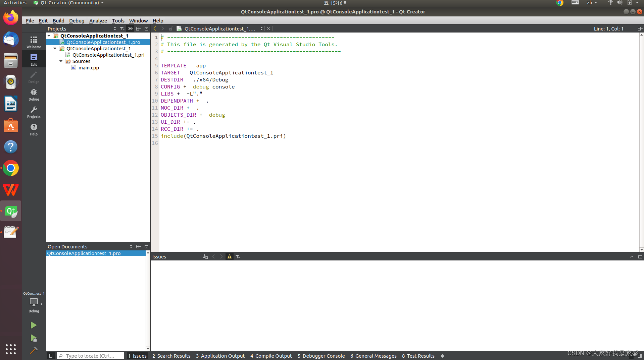Image resolution: width=644 pixels, height=360 pixels.
Task: Go back in editor navigation history
Action: (155, 29)
